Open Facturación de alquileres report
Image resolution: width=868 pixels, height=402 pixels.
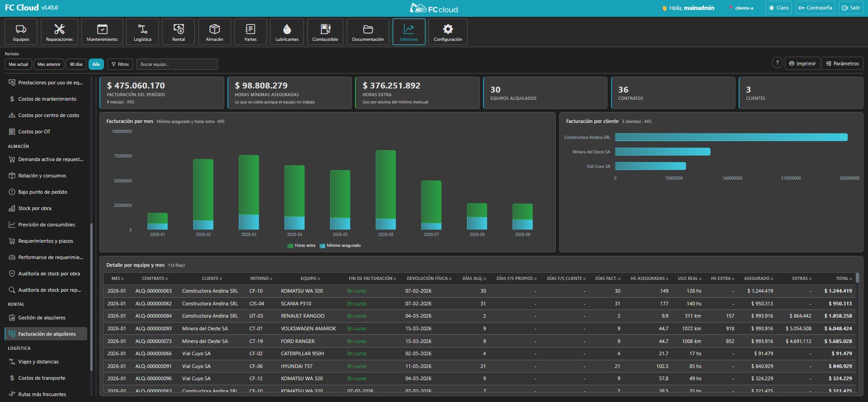click(x=46, y=334)
